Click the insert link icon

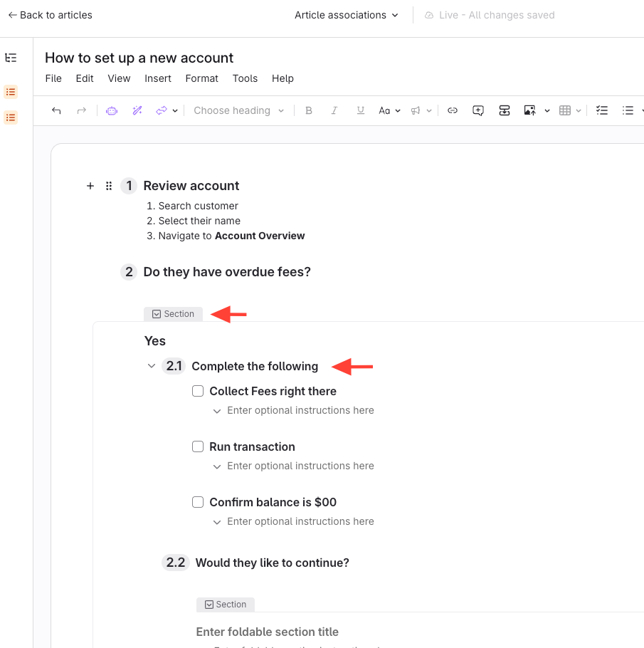(452, 110)
